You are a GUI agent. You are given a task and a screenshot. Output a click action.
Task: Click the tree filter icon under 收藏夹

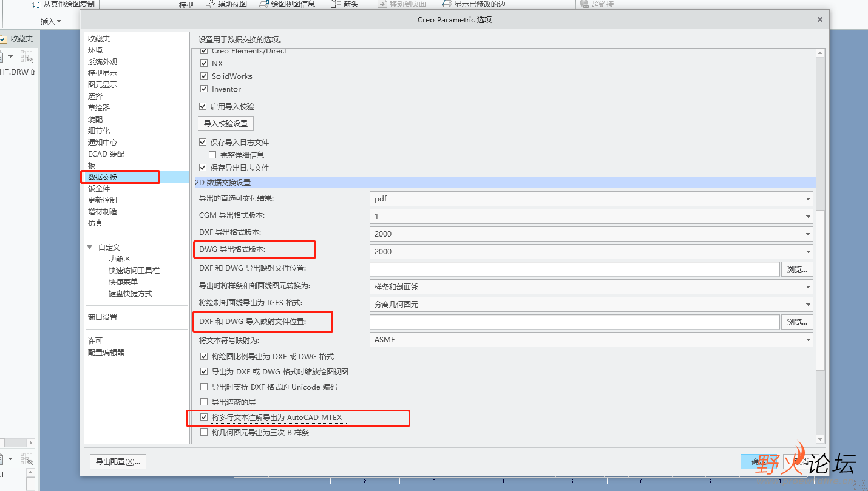[x=27, y=56]
